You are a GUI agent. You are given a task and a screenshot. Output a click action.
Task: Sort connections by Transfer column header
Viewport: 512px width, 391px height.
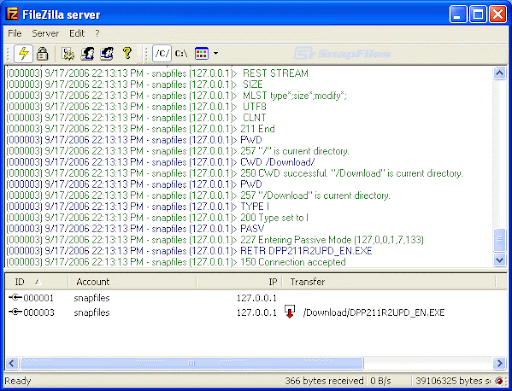click(389, 282)
